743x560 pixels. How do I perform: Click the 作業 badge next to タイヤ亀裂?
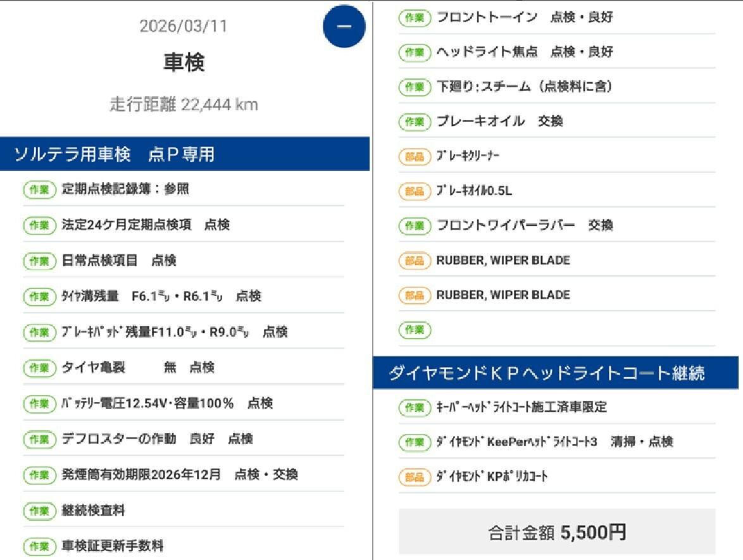pos(40,368)
